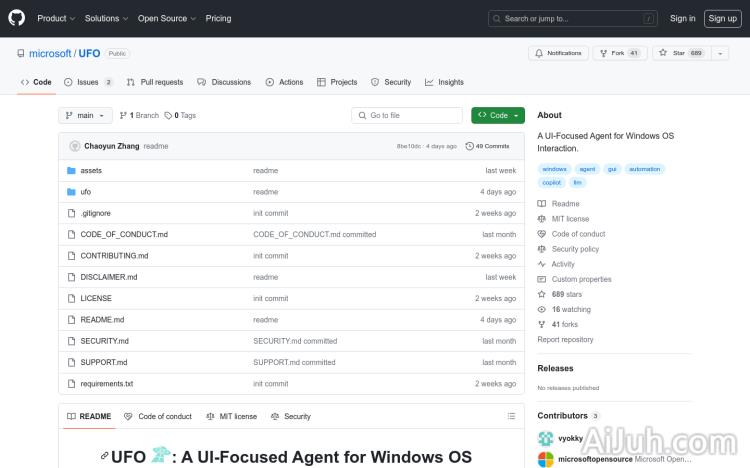750x468 pixels.
Task: Select the automation topic tag
Action: point(645,169)
